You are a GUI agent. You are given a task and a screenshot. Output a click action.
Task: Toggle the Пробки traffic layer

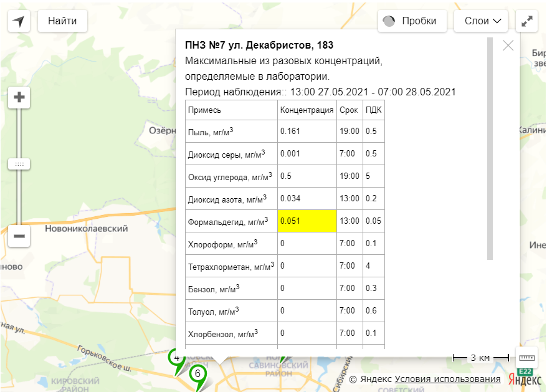pyautogui.click(x=412, y=21)
